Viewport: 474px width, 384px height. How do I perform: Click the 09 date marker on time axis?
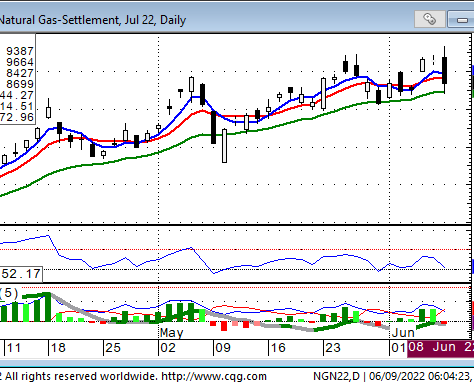point(223,348)
